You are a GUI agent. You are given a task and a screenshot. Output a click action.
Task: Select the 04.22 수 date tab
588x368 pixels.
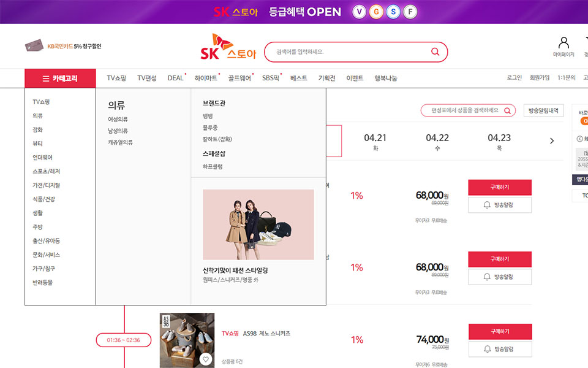click(437, 142)
